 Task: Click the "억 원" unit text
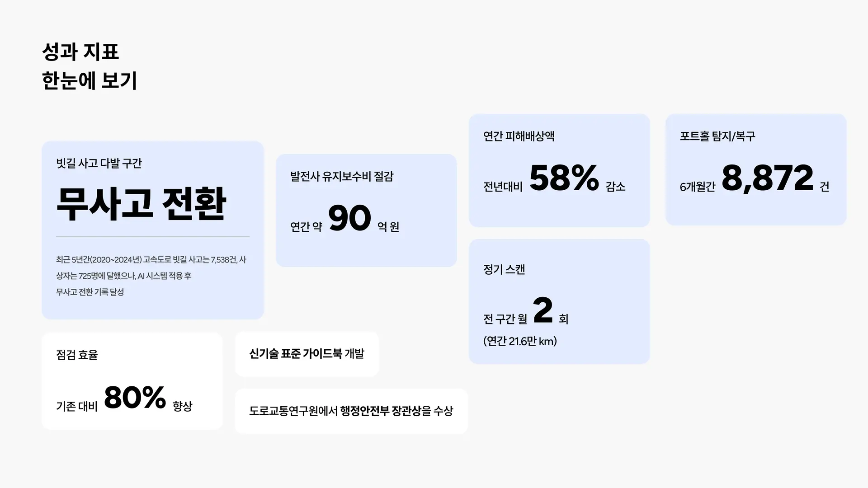[x=388, y=226]
